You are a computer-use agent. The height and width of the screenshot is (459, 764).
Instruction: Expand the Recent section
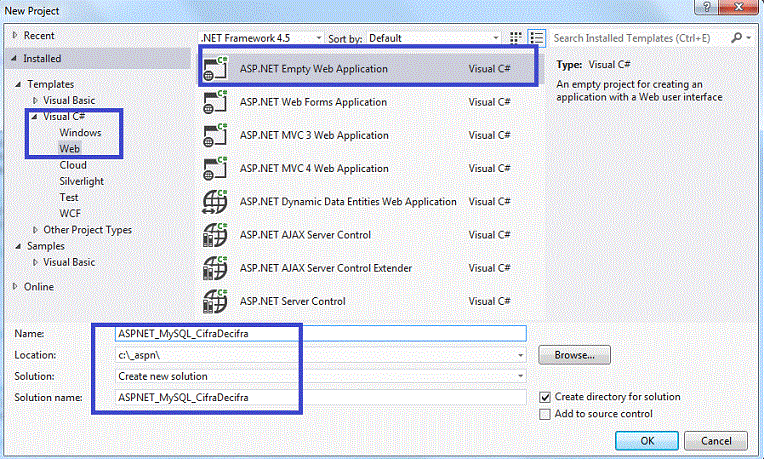15,35
